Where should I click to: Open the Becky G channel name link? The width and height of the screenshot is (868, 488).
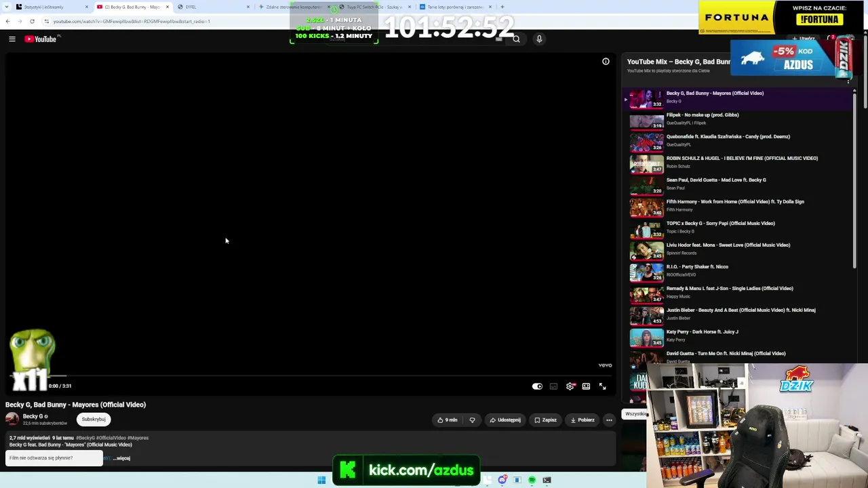coord(33,416)
